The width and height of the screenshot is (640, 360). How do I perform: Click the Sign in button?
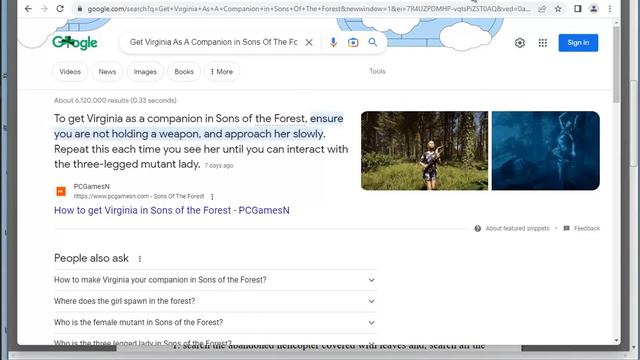click(x=578, y=42)
